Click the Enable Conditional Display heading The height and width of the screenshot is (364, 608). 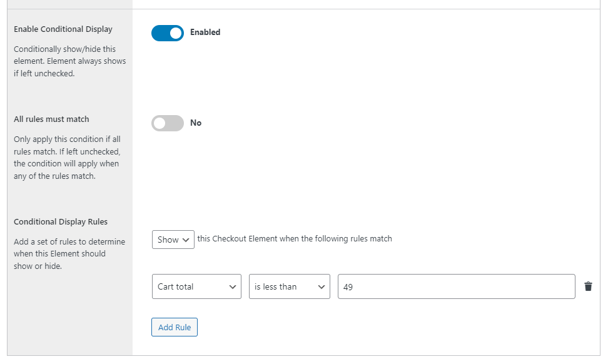click(x=63, y=29)
